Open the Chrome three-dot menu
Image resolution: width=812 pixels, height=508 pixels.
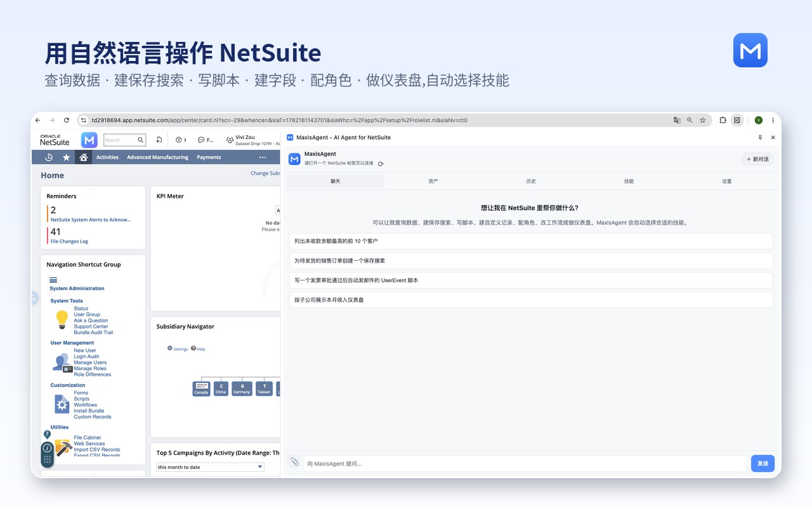773,120
